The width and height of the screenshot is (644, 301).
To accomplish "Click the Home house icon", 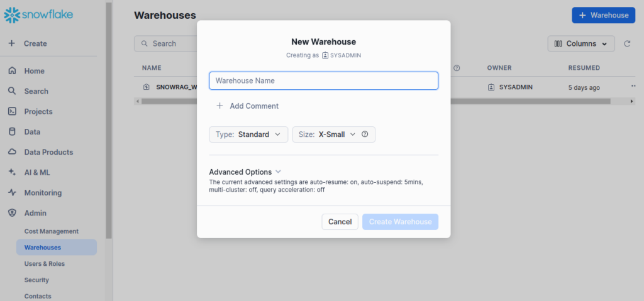I will (x=12, y=71).
